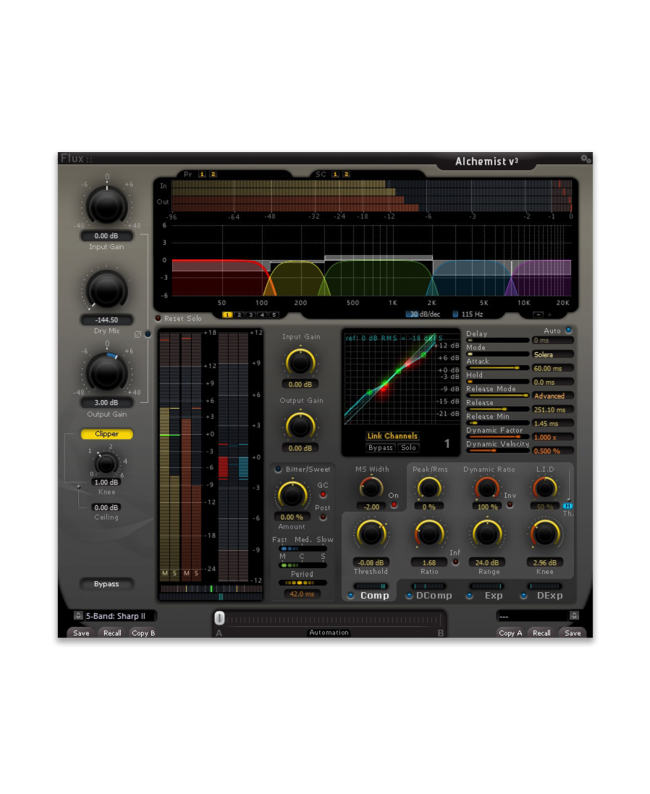Viewport: 650px width, 794px height.
Task: Open the Release Mode field showing Advanced
Action: [552, 396]
